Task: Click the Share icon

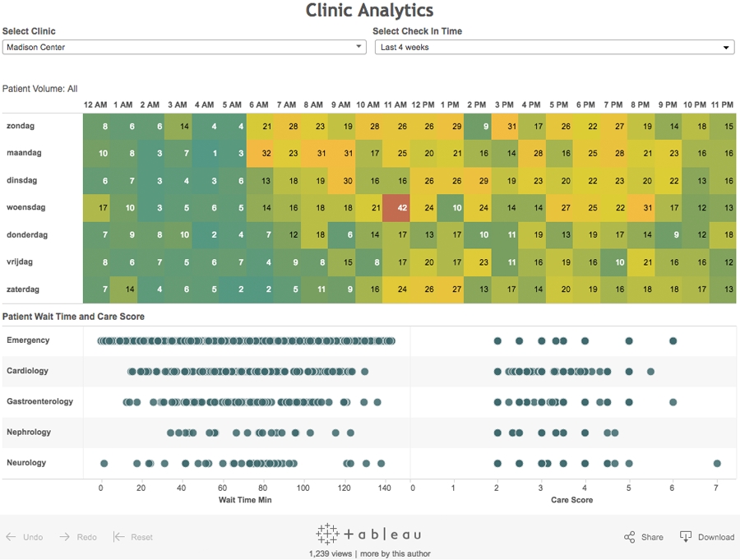Action: [630, 537]
